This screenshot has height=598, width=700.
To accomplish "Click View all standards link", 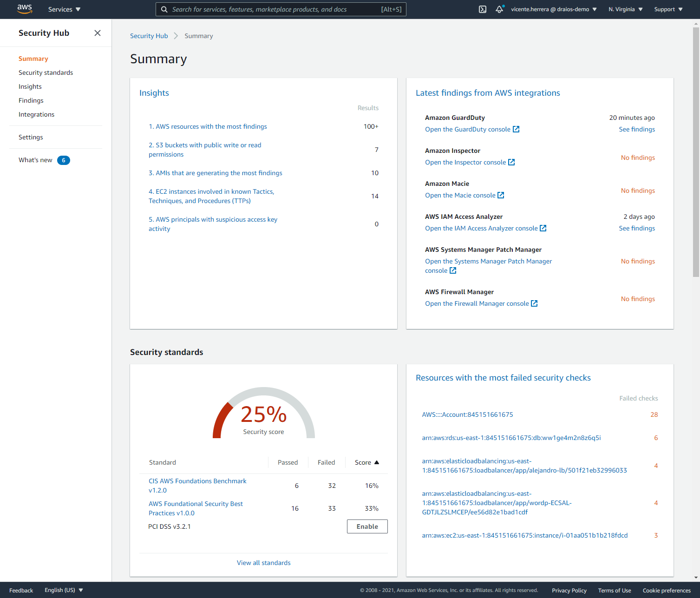I will point(264,563).
